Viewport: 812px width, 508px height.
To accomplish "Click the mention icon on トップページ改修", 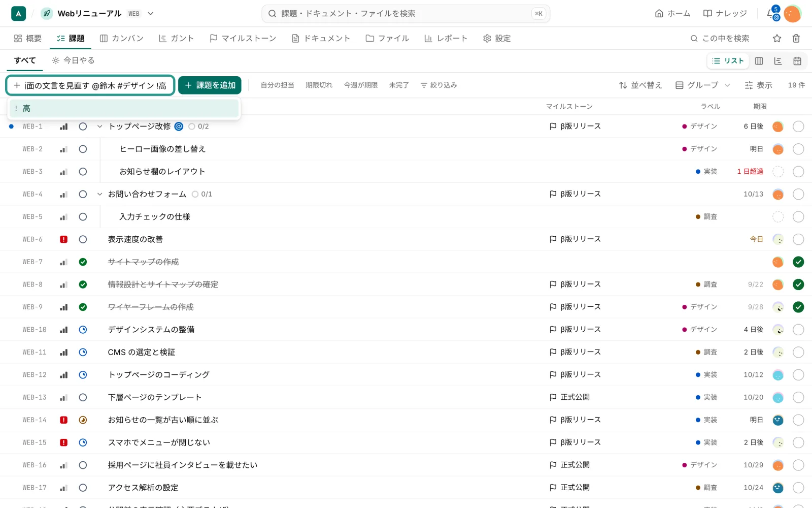I will [x=179, y=126].
